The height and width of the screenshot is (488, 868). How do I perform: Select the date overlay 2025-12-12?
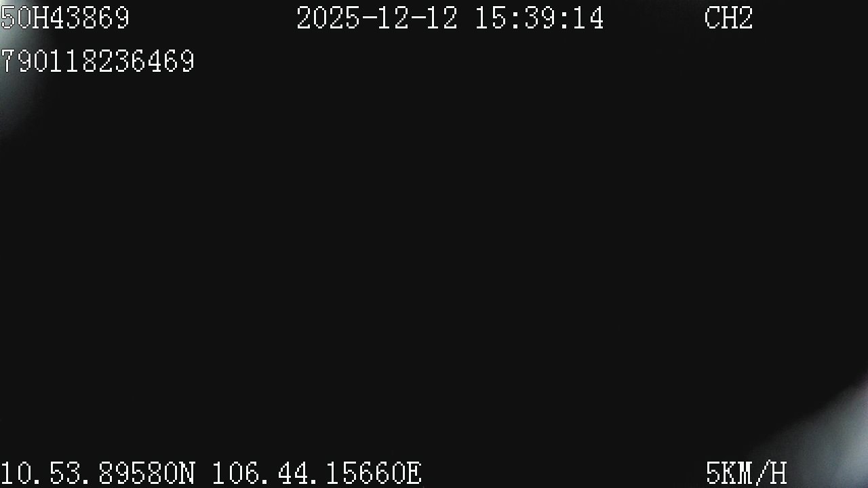[378, 18]
